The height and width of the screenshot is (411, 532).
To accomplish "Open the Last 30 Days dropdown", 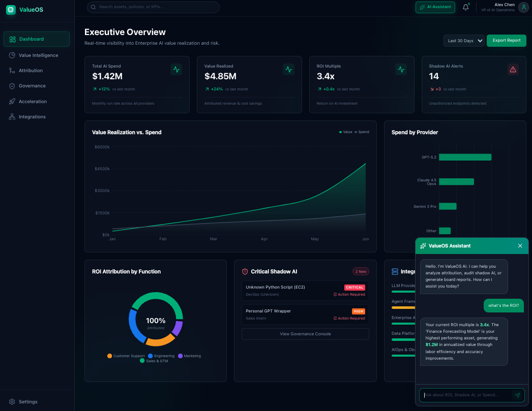I will click(463, 40).
